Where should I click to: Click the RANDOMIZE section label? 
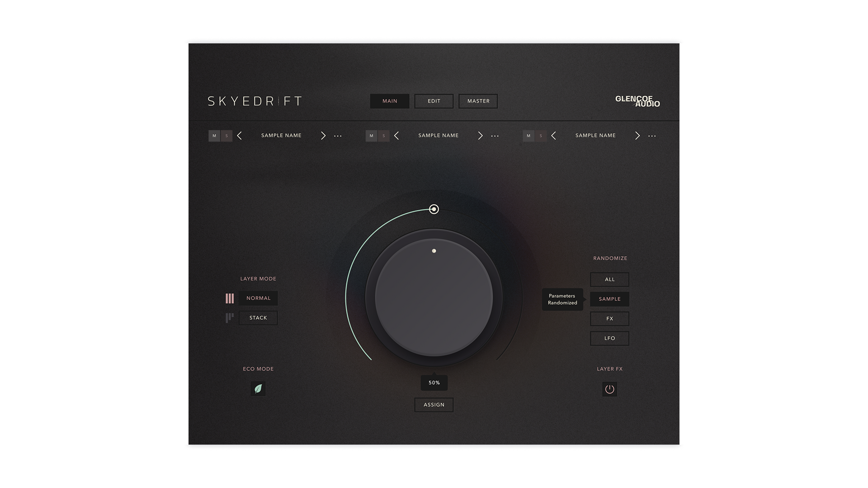pos(610,258)
